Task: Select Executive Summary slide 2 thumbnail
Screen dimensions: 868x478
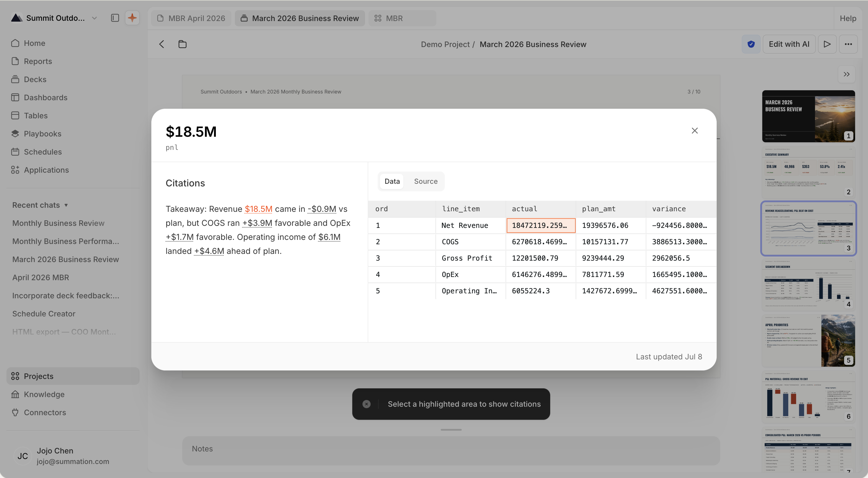Action: tap(808, 172)
